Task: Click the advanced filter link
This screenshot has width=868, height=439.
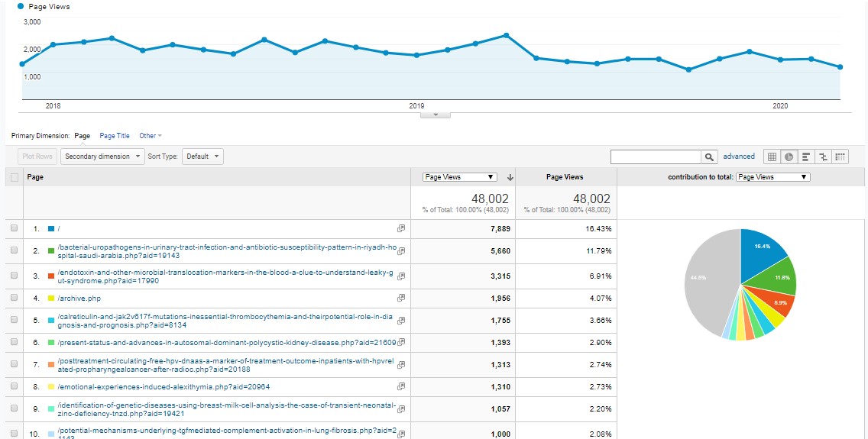Action: coord(739,157)
